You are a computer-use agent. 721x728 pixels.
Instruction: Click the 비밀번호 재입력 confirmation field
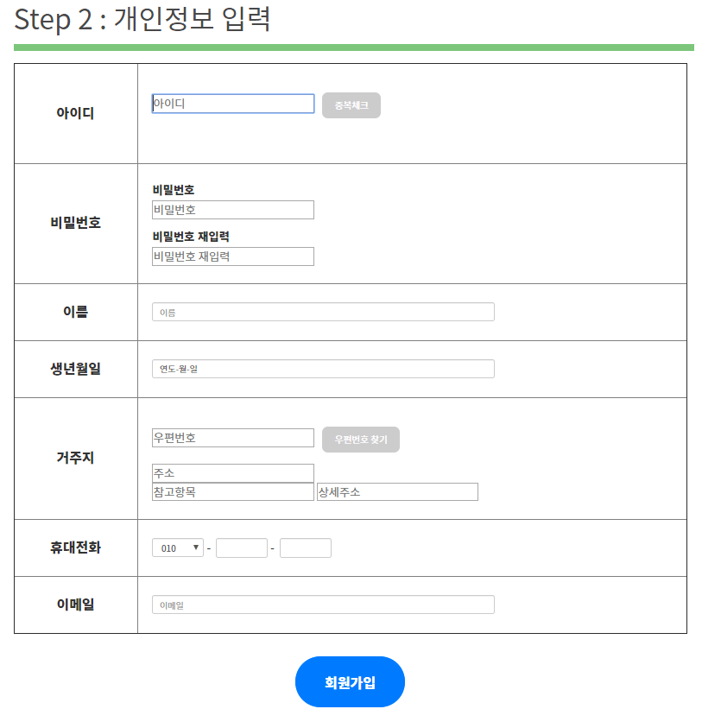[x=232, y=256]
